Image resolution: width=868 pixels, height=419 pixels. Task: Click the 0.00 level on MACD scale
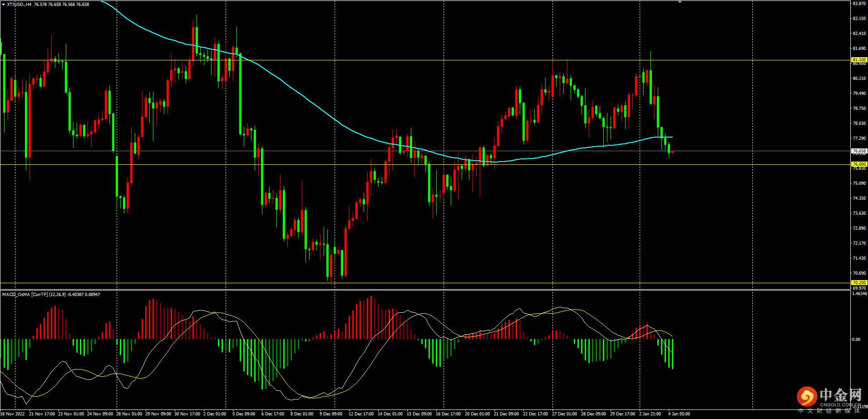pos(856,340)
